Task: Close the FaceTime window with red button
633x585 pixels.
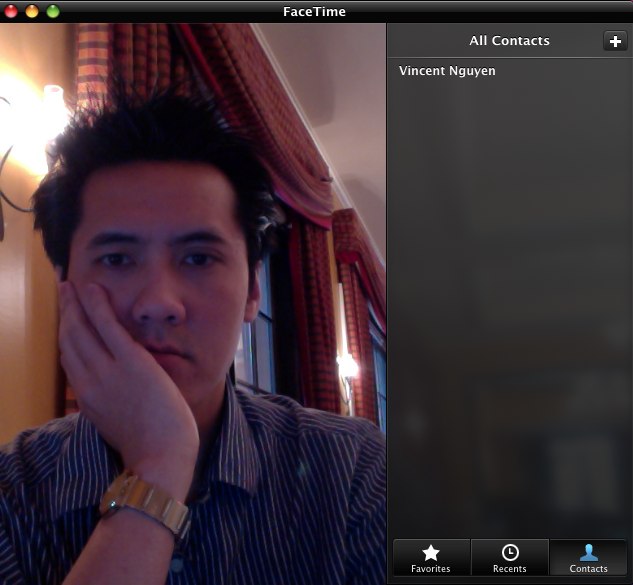Action: click(x=10, y=12)
